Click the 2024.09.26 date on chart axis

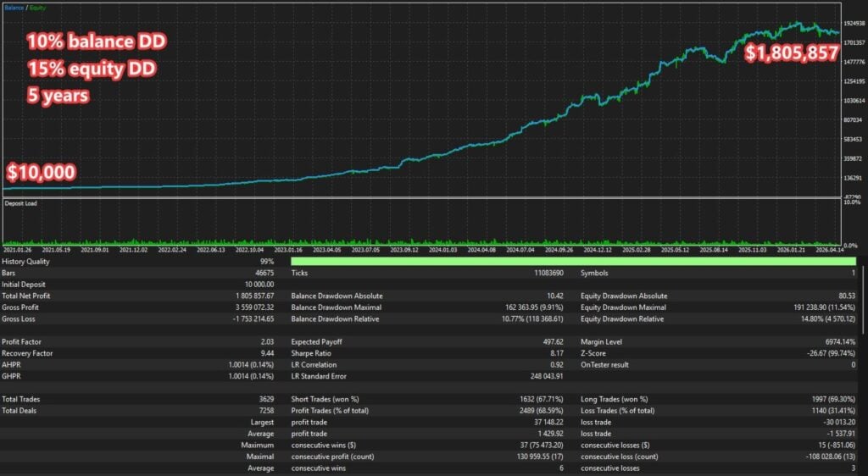[x=559, y=250]
